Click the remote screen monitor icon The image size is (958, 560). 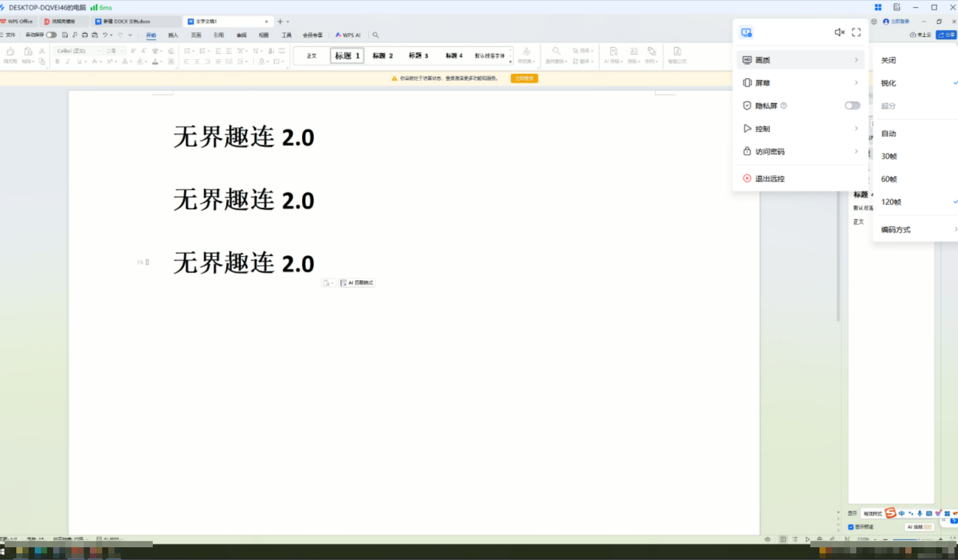746,33
